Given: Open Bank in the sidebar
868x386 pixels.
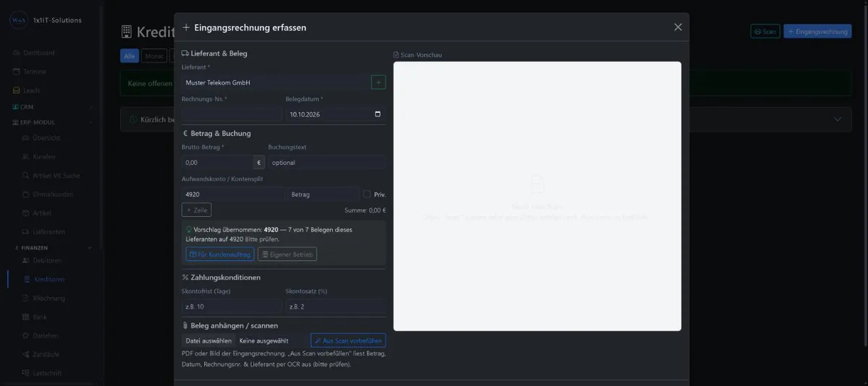Looking at the screenshot, I should coord(41,317).
